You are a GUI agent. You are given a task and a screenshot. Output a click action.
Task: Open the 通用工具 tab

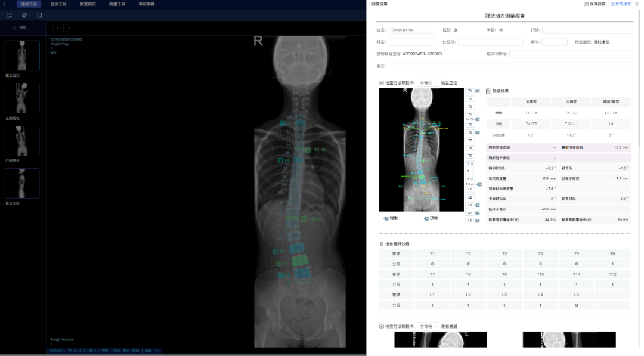tap(29, 4)
